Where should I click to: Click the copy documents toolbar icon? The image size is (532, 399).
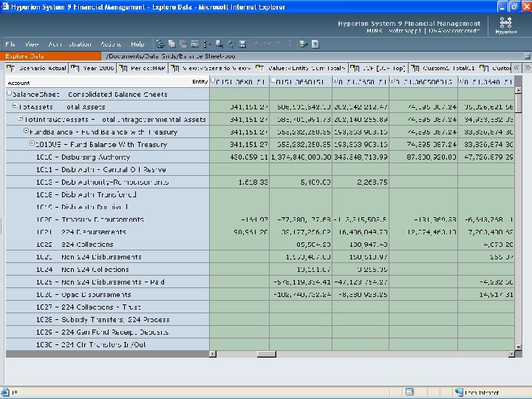point(172,44)
